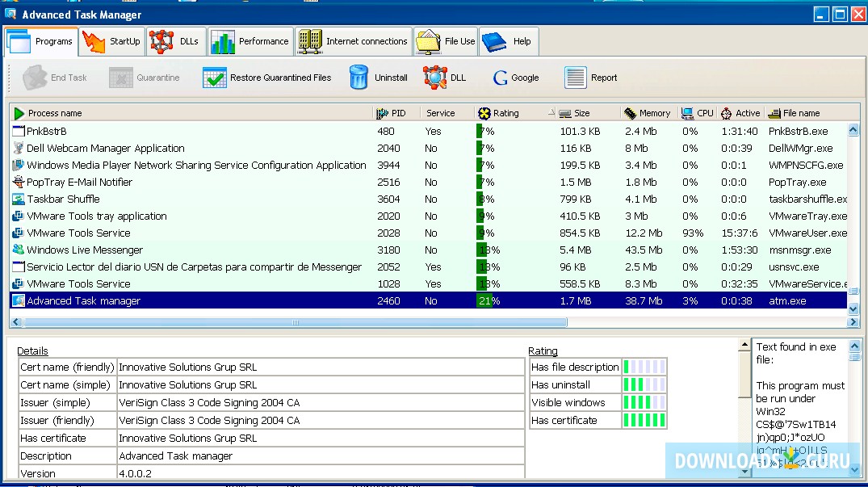The height and width of the screenshot is (487, 868).
Task: Sort by the Memory column header
Action: coord(649,113)
